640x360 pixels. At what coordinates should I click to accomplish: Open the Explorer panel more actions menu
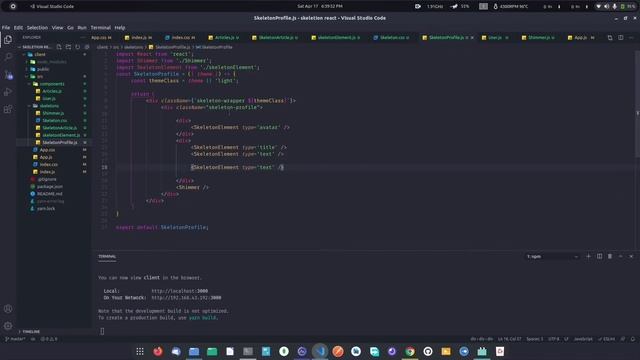tap(83, 38)
